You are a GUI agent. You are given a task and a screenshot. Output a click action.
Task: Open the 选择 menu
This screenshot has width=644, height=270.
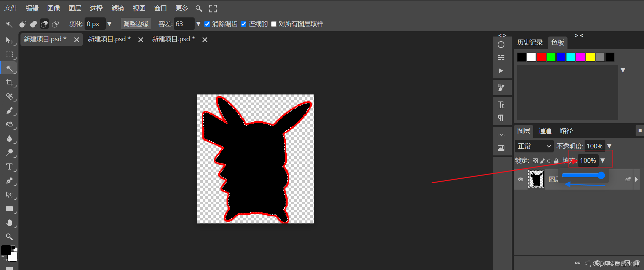96,8
